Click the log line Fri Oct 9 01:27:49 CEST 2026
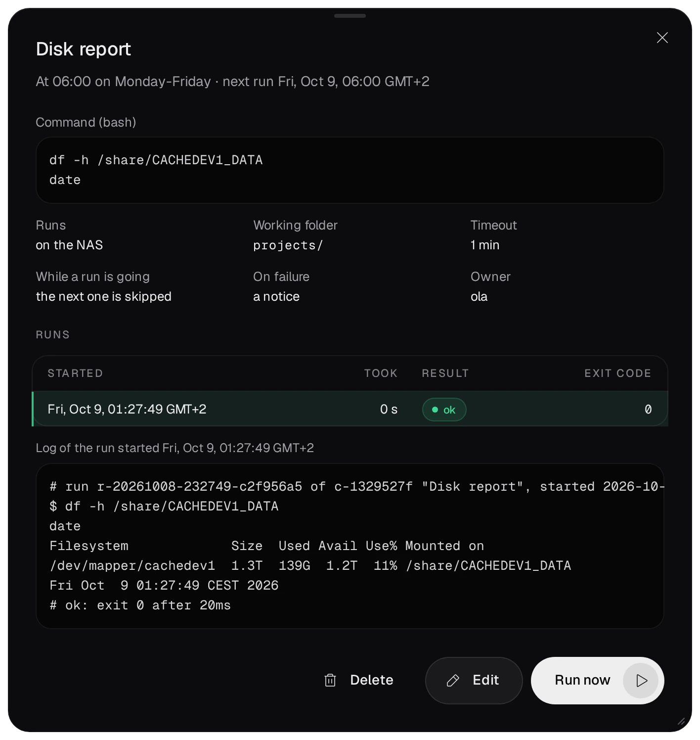The height and width of the screenshot is (740, 700). tap(164, 586)
